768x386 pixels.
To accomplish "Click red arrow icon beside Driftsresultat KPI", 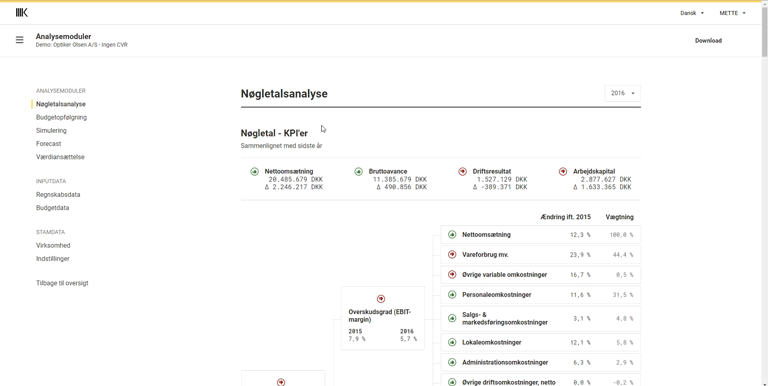I will [462, 172].
